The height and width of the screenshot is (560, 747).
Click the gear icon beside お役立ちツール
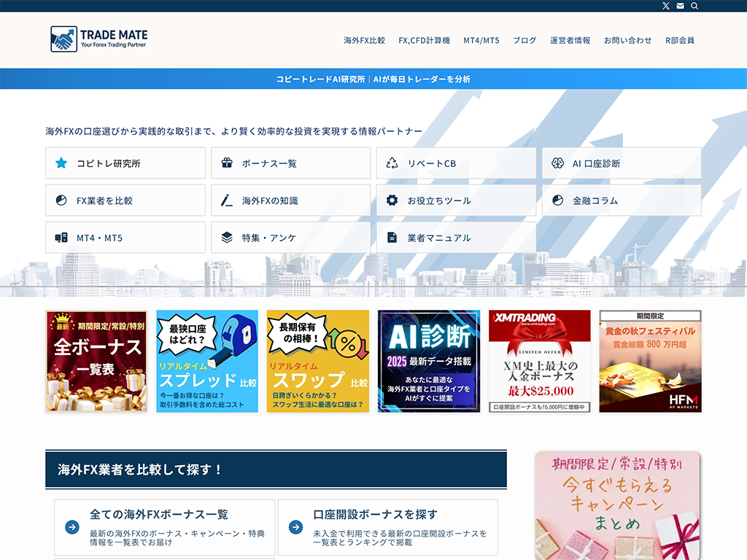click(392, 201)
